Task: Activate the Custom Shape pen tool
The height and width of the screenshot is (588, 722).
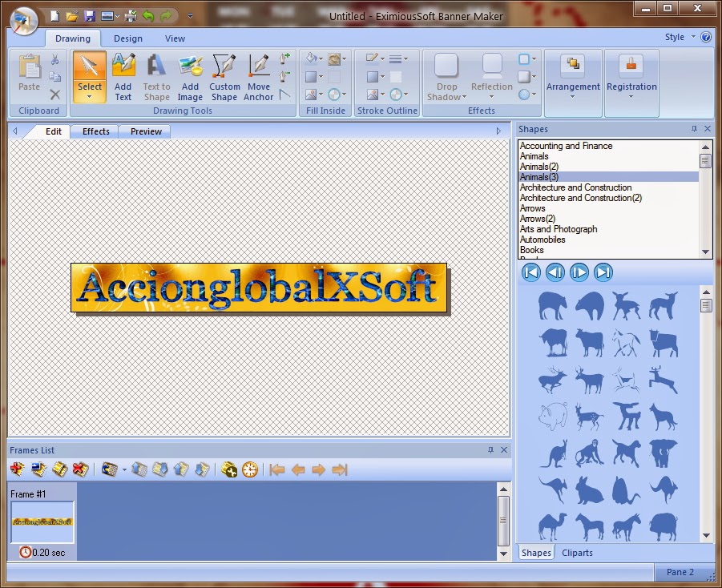Action: (x=224, y=76)
